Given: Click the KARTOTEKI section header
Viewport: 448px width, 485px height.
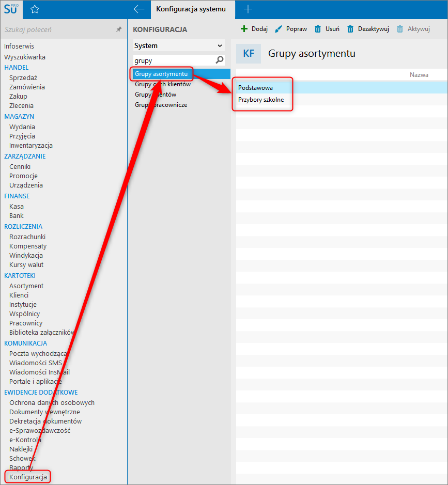Looking at the screenshot, I should tap(20, 276).
